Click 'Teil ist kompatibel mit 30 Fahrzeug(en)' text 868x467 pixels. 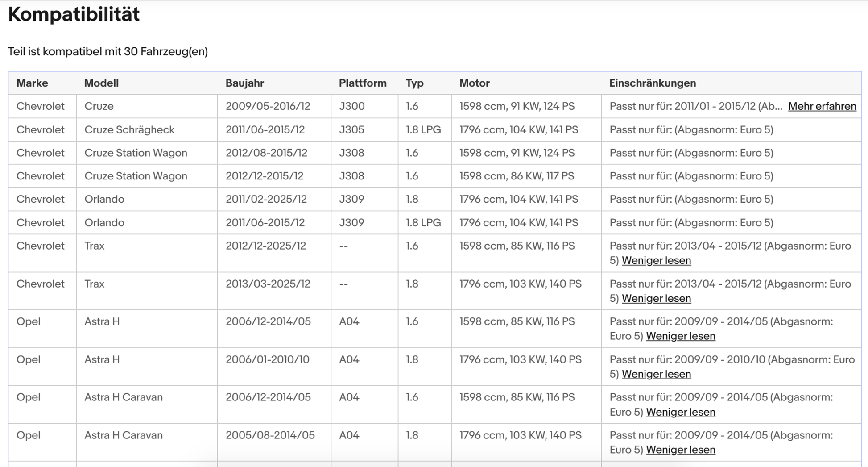108,52
